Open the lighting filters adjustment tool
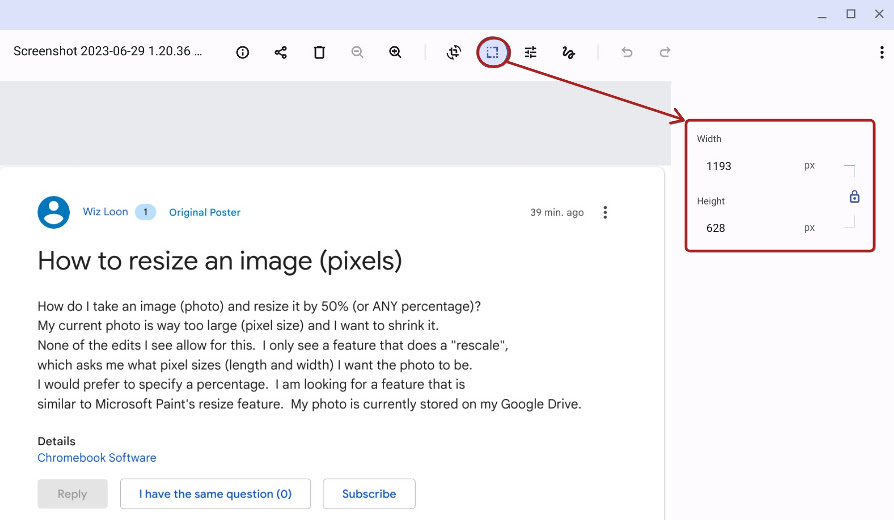This screenshot has width=894, height=520. pos(531,52)
